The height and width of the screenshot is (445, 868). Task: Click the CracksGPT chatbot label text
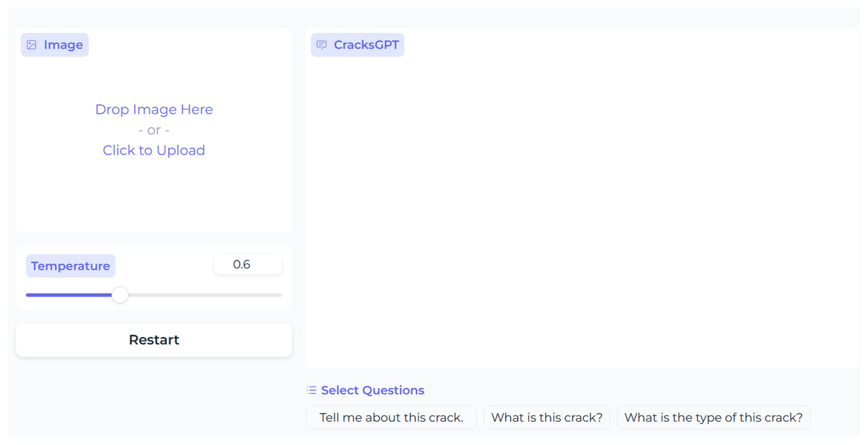click(x=366, y=45)
